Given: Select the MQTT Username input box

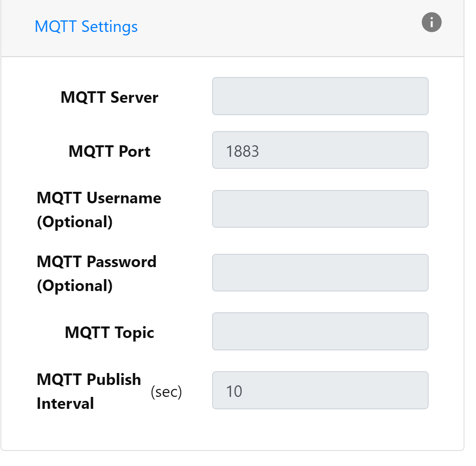Looking at the screenshot, I should click(x=320, y=209).
